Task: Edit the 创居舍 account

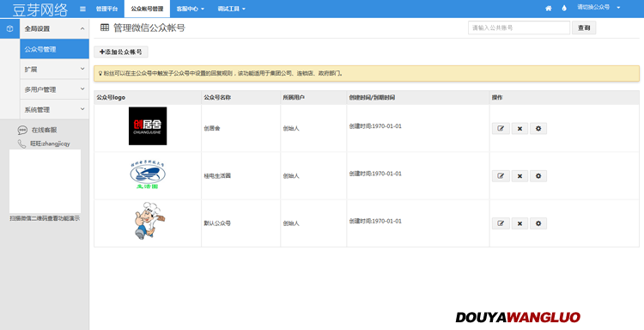Action: coord(501,129)
